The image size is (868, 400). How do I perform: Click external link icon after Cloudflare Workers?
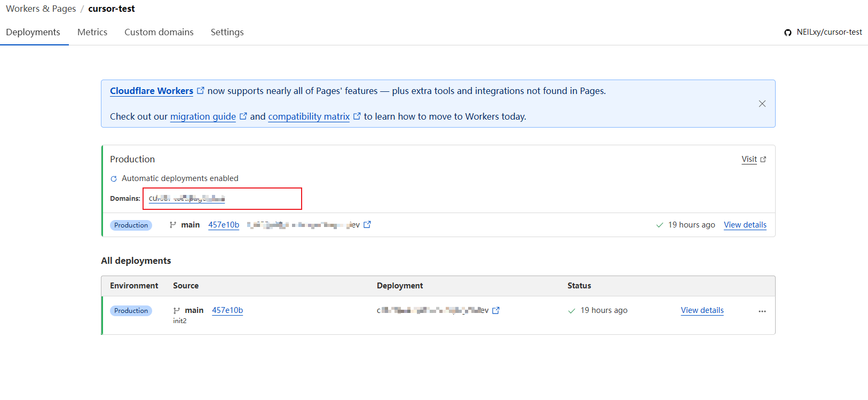pyautogui.click(x=201, y=91)
